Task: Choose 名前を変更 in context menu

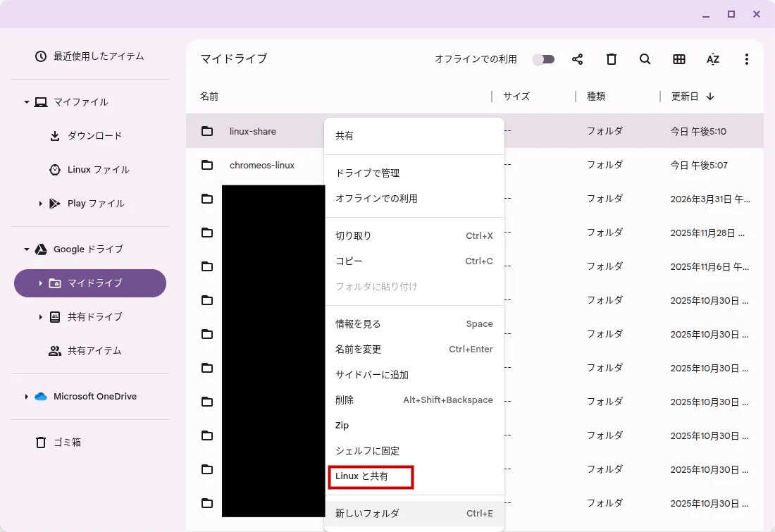Action: point(414,349)
